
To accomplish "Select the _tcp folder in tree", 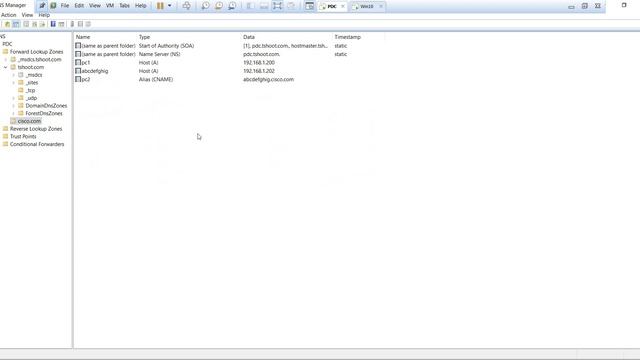I will [x=30, y=91].
